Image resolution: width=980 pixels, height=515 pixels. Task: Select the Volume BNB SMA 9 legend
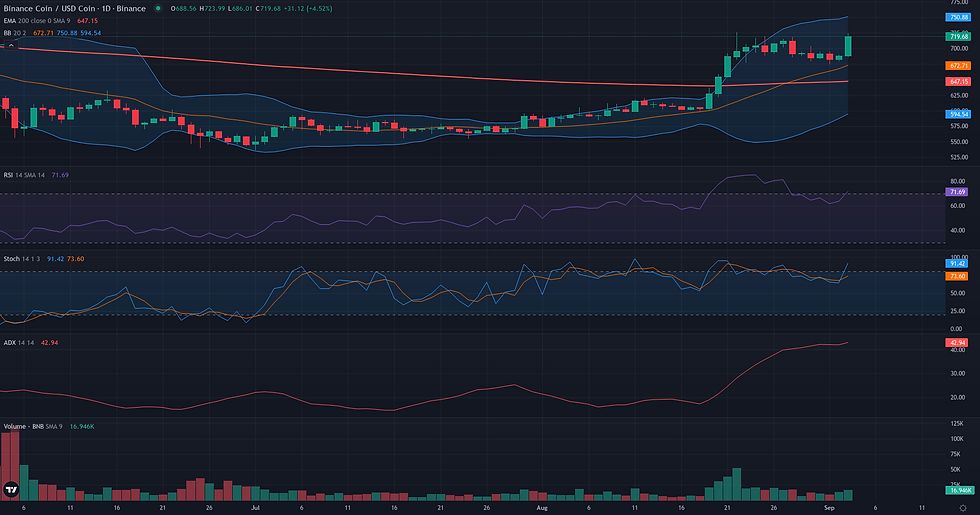tap(33, 426)
